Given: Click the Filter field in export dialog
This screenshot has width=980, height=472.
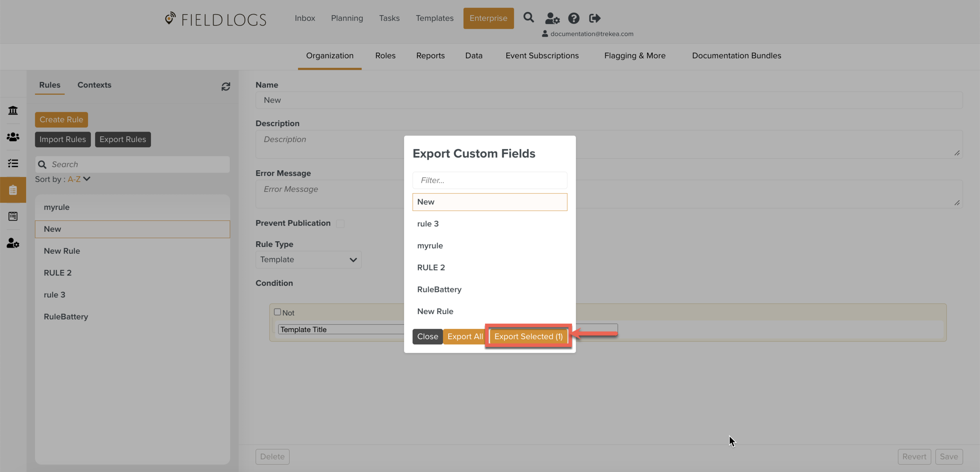Looking at the screenshot, I should click(x=489, y=180).
